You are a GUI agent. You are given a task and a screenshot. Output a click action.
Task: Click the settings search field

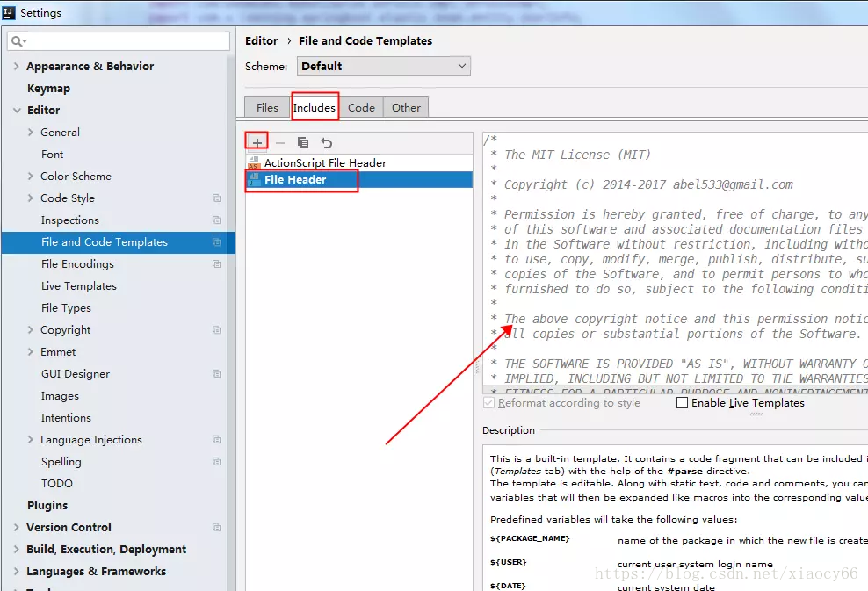tap(119, 41)
